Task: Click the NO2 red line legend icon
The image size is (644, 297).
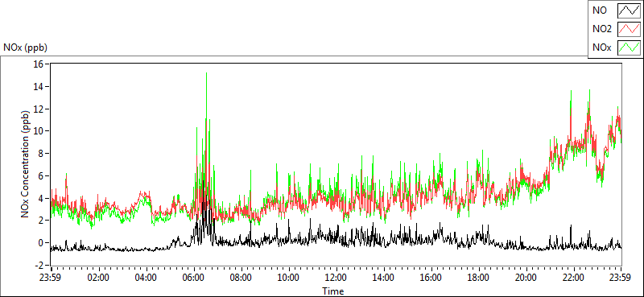Action: (630, 29)
